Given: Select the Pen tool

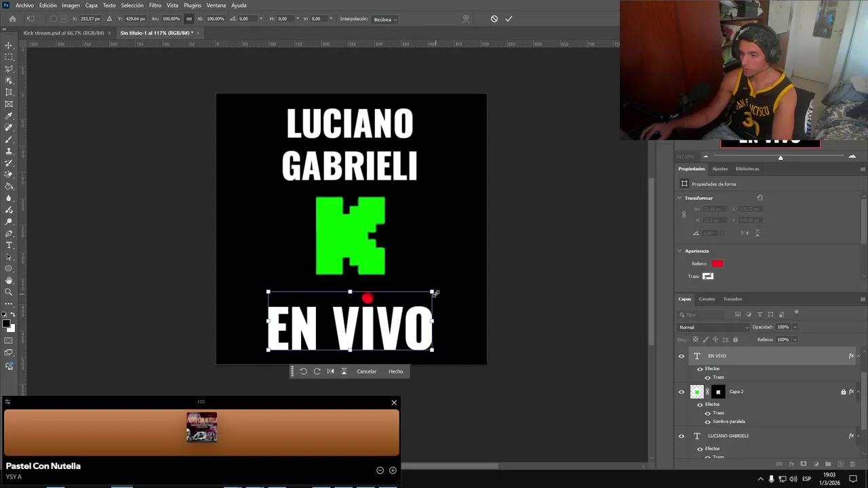Looking at the screenshot, I should point(9,233).
